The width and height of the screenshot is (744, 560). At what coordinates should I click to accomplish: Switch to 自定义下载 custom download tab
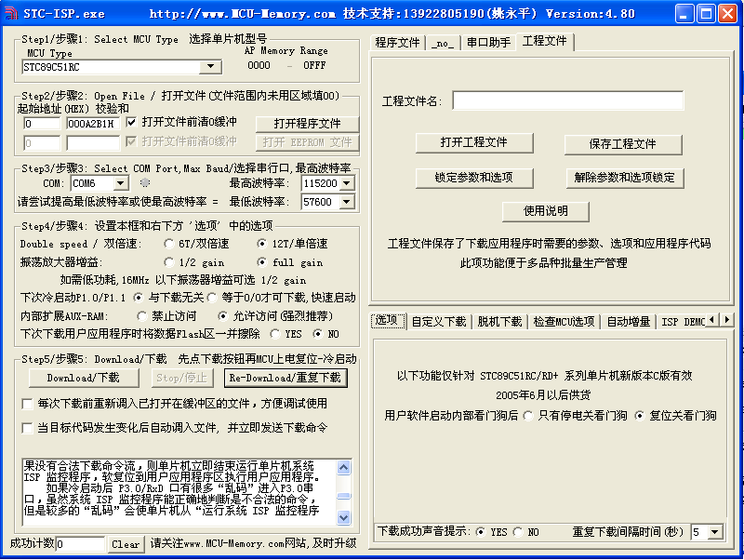[x=439, y=322]
